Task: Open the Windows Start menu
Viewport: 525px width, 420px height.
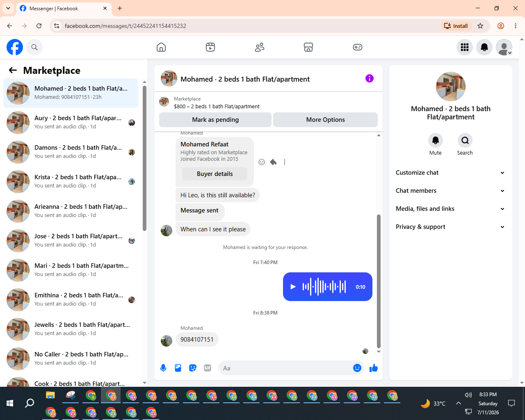Action: tap(10, 404)
